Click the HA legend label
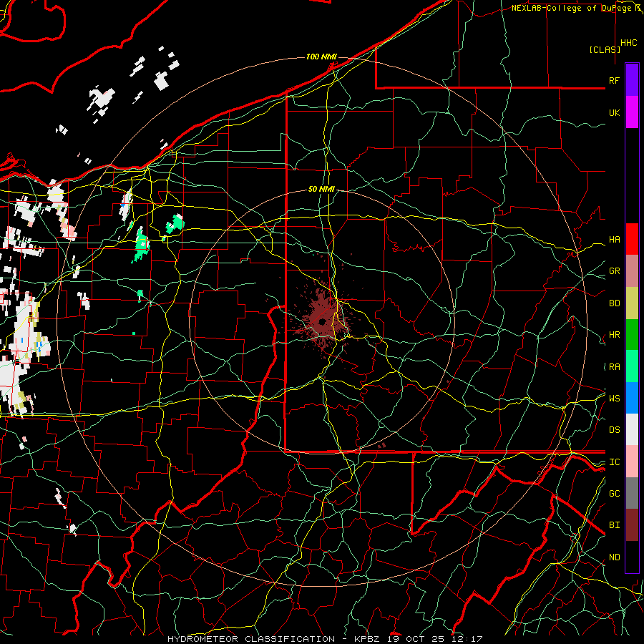 (x=614, y=240)
